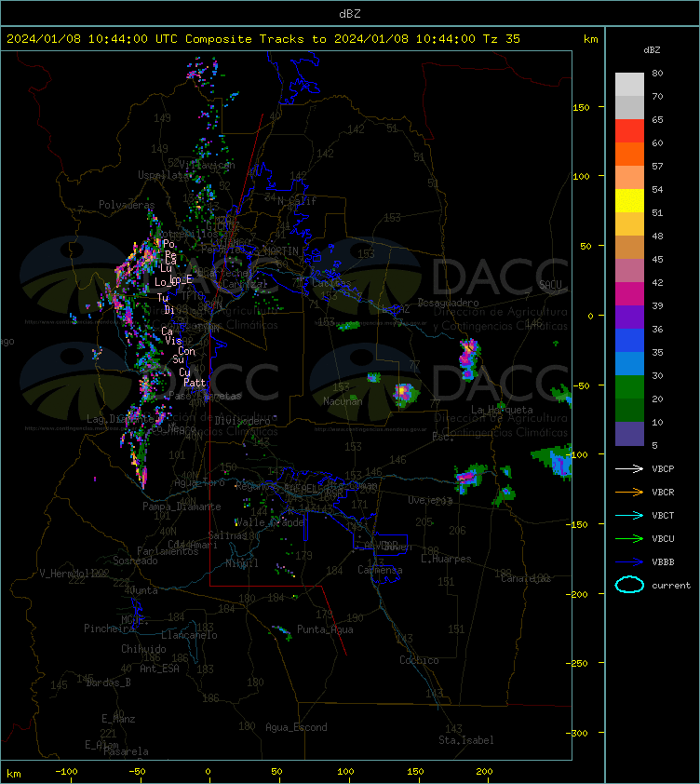Click the 'Paso_Carretas' map label
The height and width of the screenshot is (784, 700).
click(x=205, y=396)
